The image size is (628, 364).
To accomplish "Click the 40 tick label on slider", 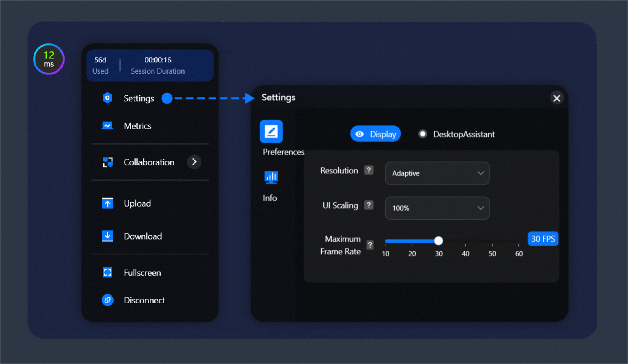I will pyautogui.click(x=465, y=254).
